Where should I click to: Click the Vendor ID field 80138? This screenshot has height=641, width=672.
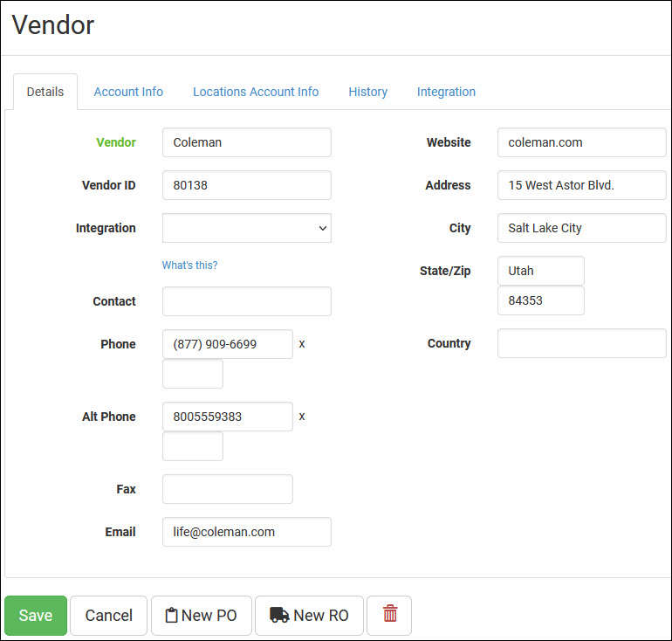[246, 185]
